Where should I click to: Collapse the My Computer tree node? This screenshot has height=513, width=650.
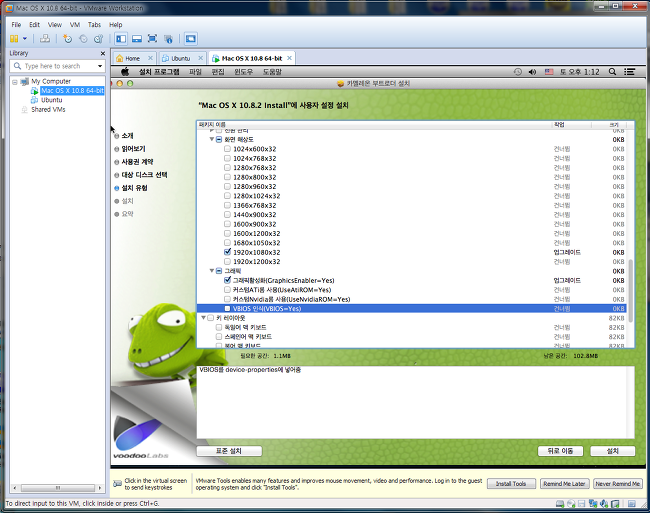point(15,82)
